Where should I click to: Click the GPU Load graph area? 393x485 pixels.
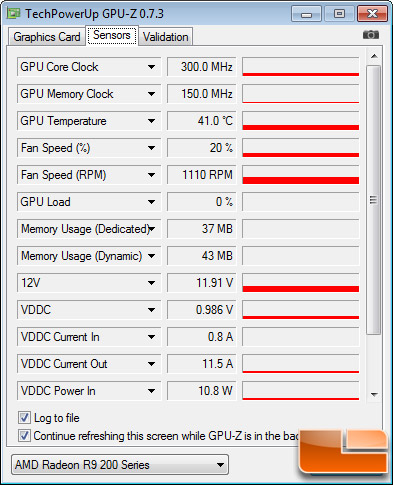pos(301,202)
